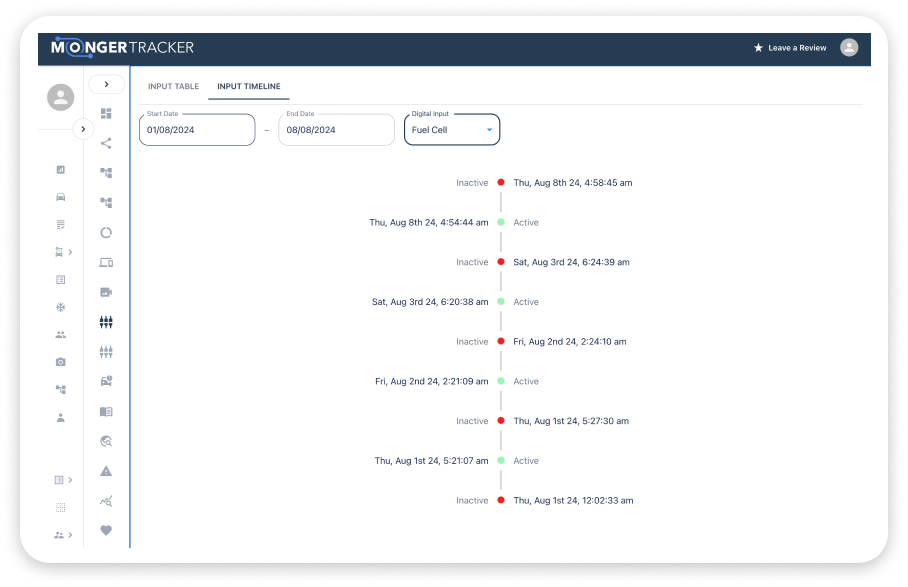Select the snowflake icon in the left rail
908x587 pixels.
(61, 307)
